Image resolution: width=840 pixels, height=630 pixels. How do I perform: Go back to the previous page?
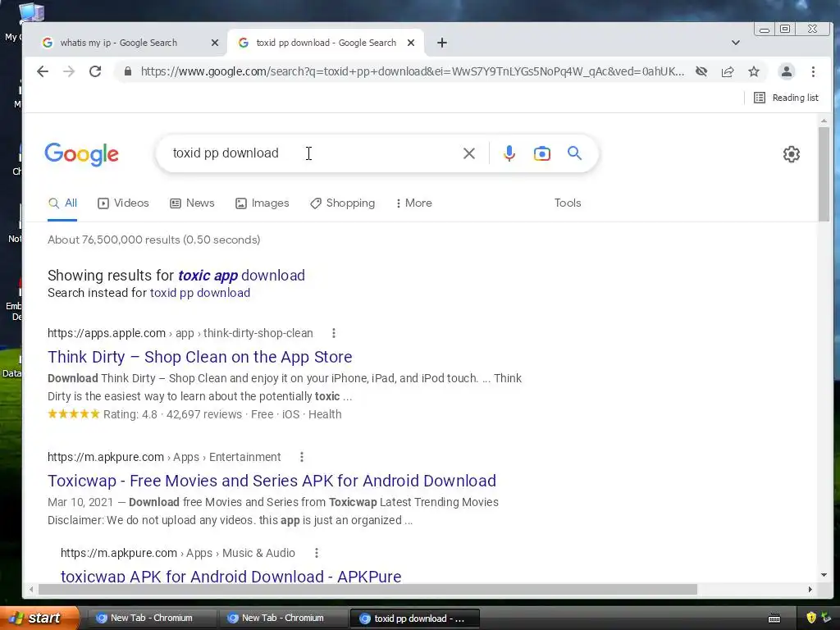[x=43, y=71]
